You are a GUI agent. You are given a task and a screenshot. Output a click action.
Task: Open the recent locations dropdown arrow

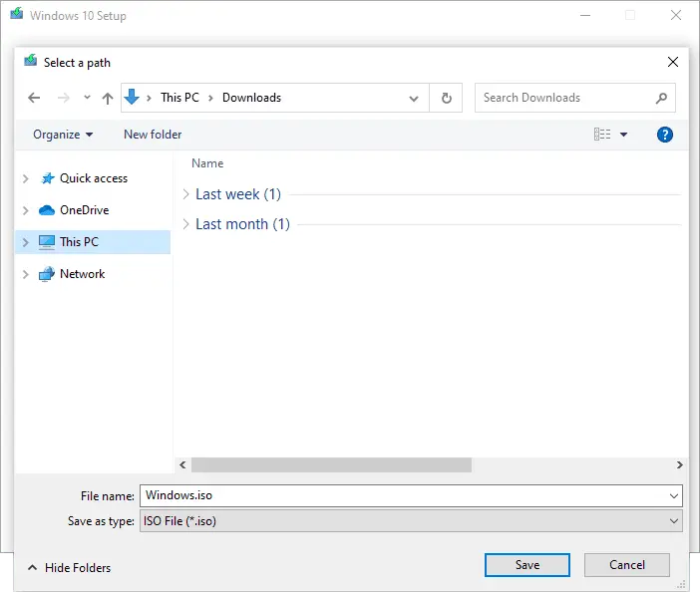pos(87,98)
